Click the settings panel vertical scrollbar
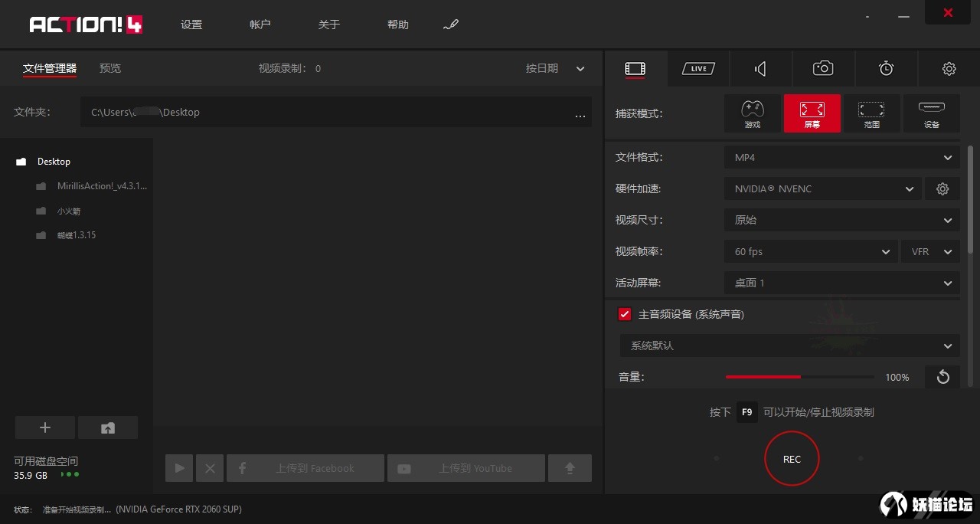This screenshot has width=980, height=524. [x=971, y=199]
